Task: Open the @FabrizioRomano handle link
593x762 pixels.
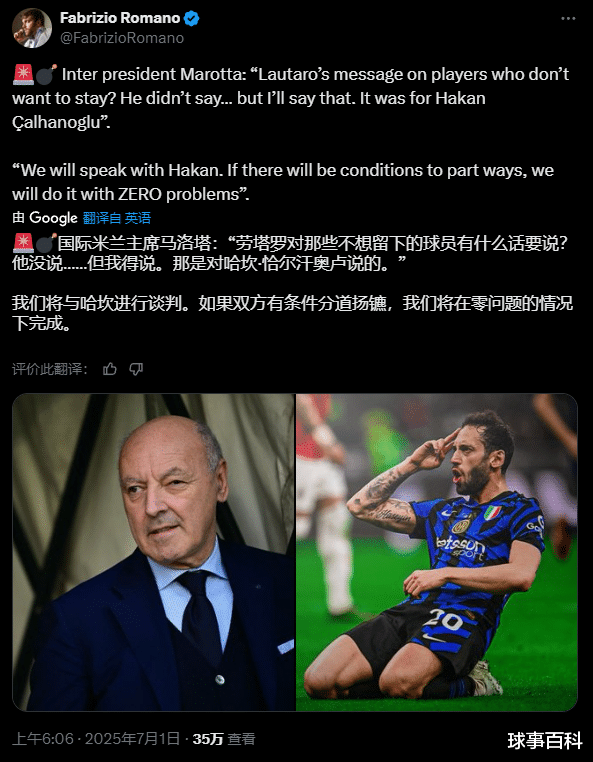Action: (122, 38)
